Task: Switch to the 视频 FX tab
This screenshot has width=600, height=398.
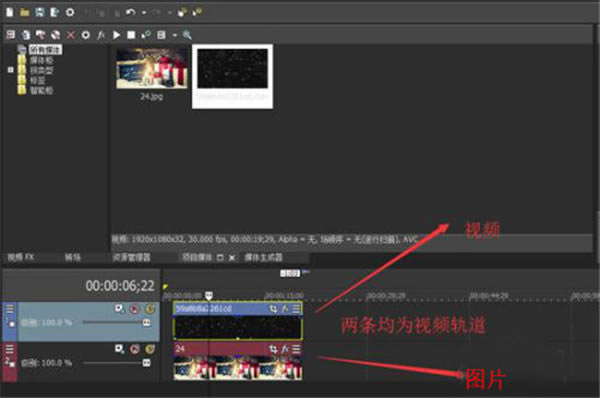Action: tap(21, 257)
